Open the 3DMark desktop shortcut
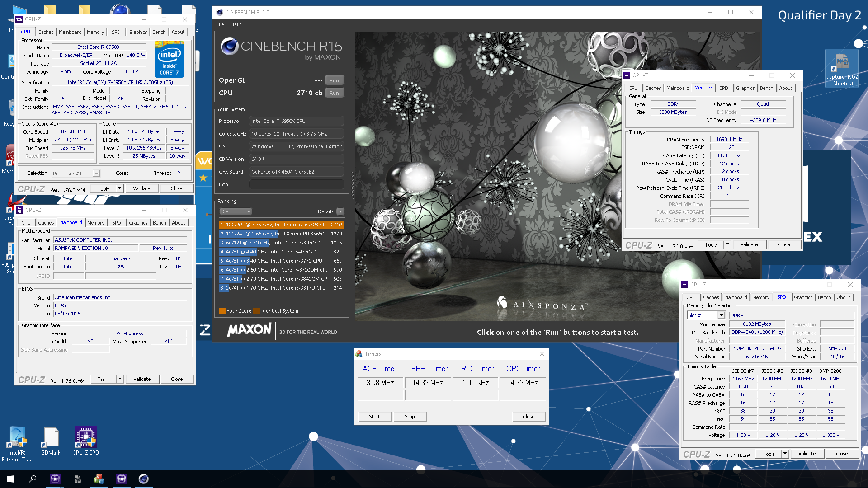Image resolution: width=868 pixels, height=488 pixels. [x=51, y=441]
